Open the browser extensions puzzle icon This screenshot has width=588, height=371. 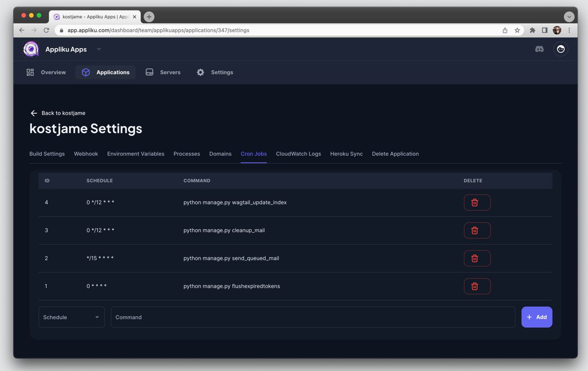click(532, 30)
